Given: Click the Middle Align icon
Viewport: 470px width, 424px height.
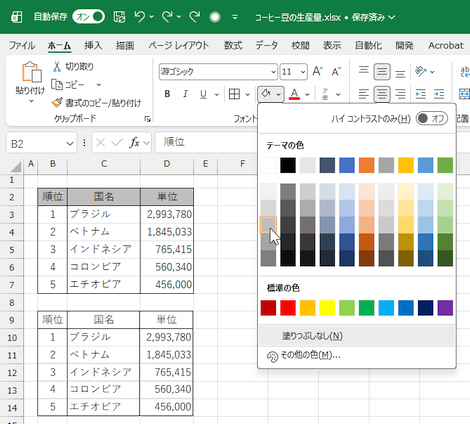Looking at the screenshot, I should [x=382, y=71].
